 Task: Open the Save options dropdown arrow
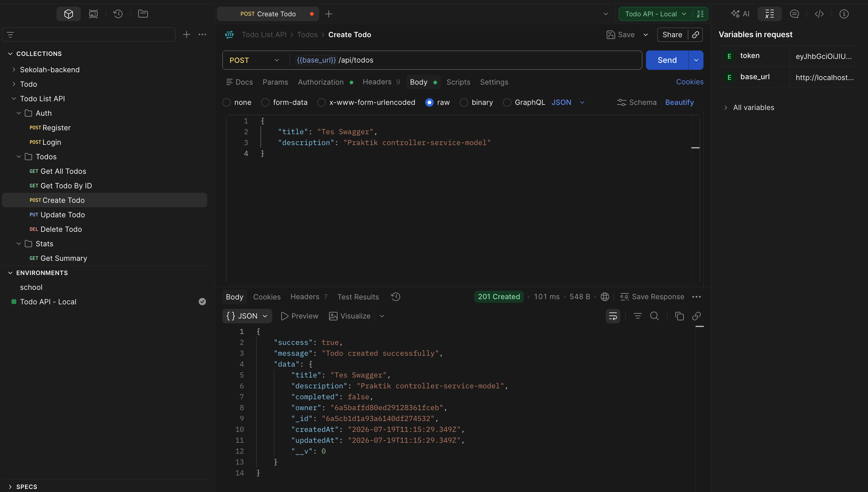645,34
